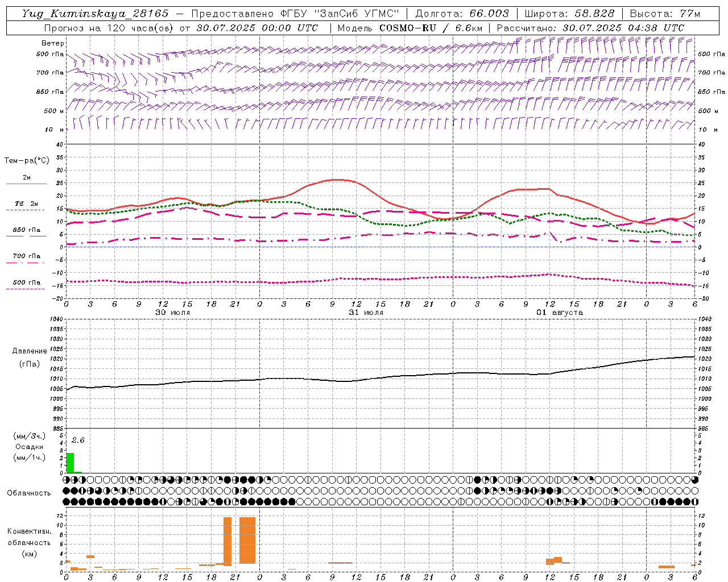
Task: Click the Осадки precipitation panel label
Action: (29, 447)
